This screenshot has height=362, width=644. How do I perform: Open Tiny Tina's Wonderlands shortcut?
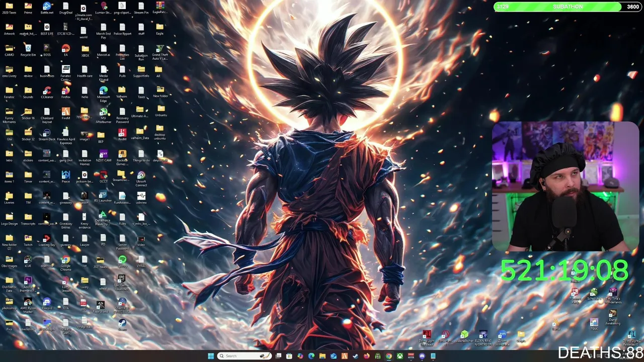pos(613,296)
